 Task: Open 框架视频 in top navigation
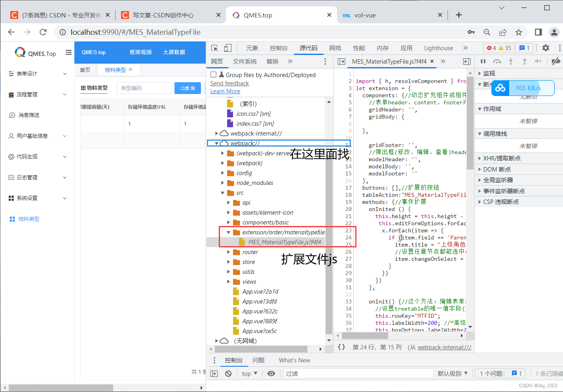point(140,52)
